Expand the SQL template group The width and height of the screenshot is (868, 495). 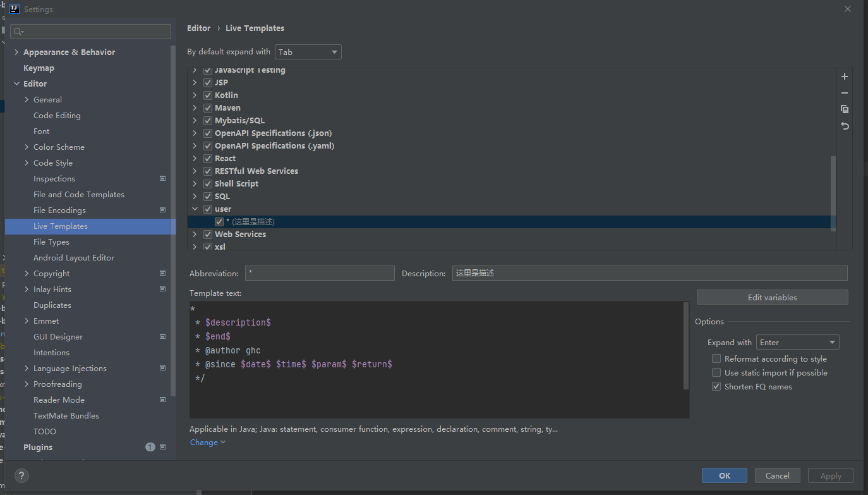coord(195,197)
